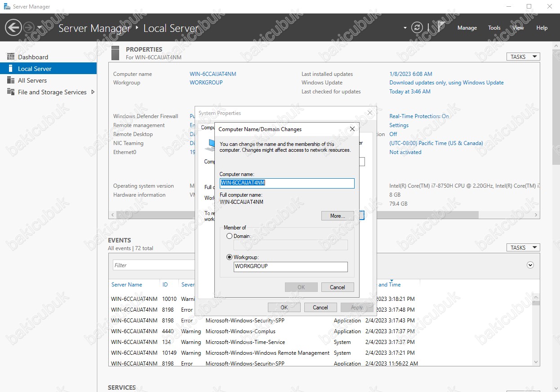This screenshot has width=560, height=392.
Task: Open the Help menu
Action: (x=542, y=28)
